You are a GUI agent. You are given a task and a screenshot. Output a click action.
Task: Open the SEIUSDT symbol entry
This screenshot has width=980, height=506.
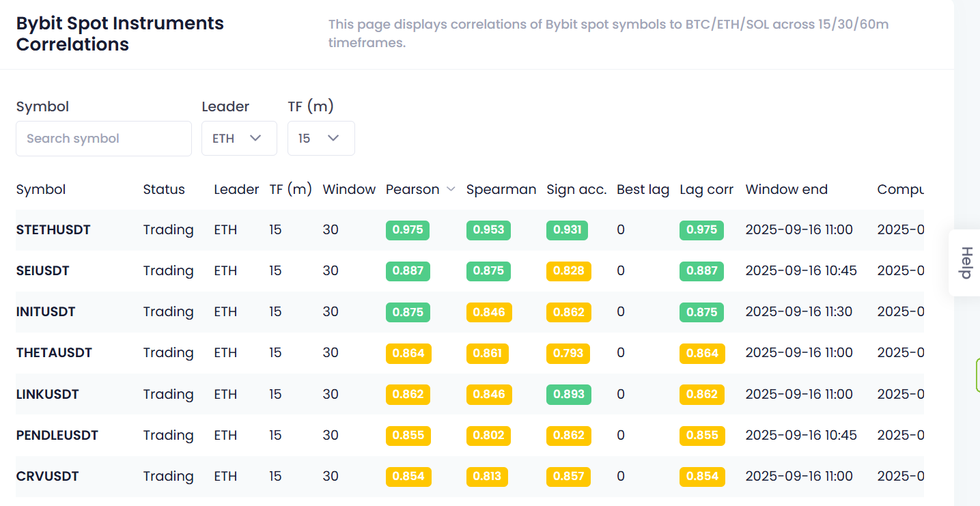[x=42, y=271]
